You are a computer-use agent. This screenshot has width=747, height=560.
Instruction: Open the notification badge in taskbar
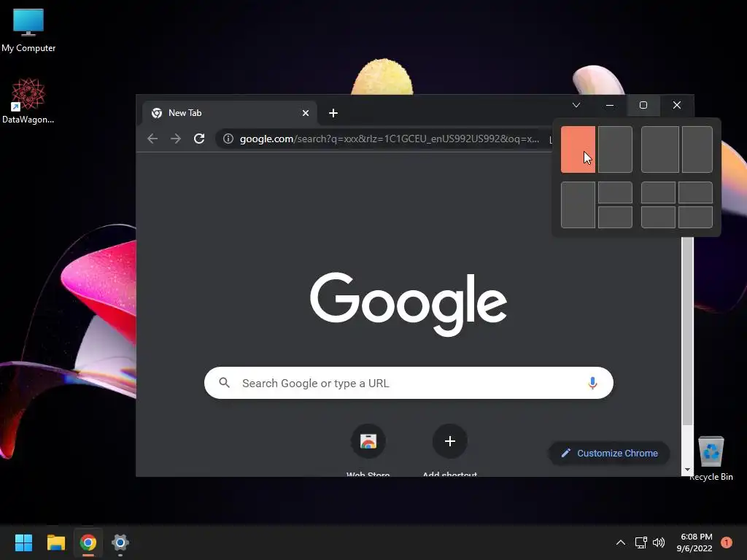[x=727, y=542]
